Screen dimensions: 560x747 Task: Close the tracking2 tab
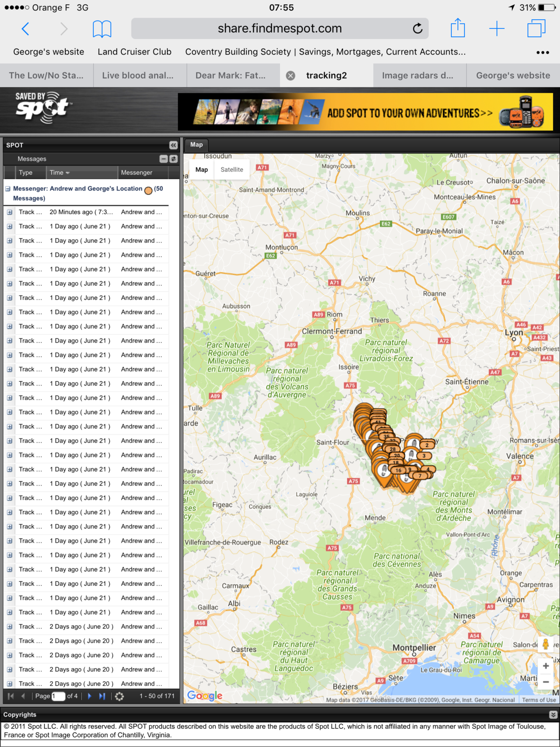(x=290, y=76)
